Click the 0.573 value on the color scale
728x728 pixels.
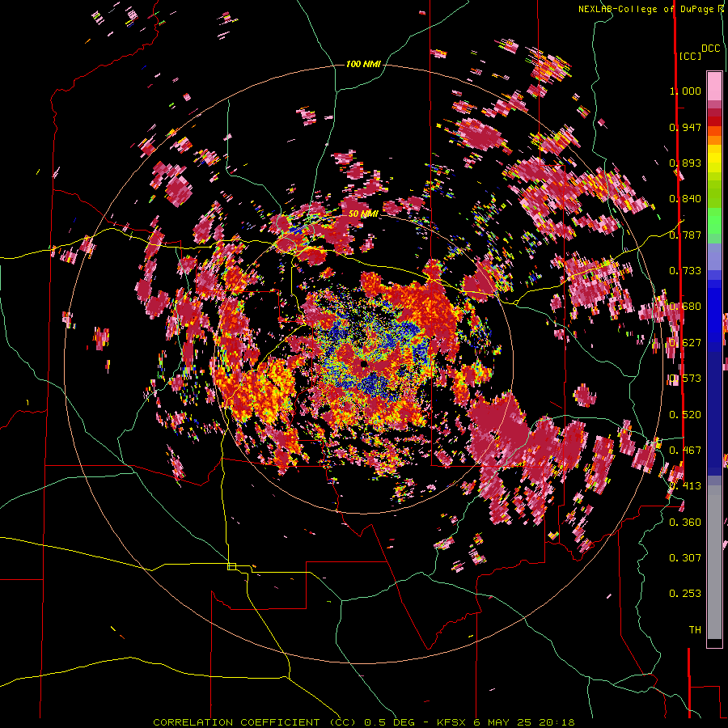point(685,379)
